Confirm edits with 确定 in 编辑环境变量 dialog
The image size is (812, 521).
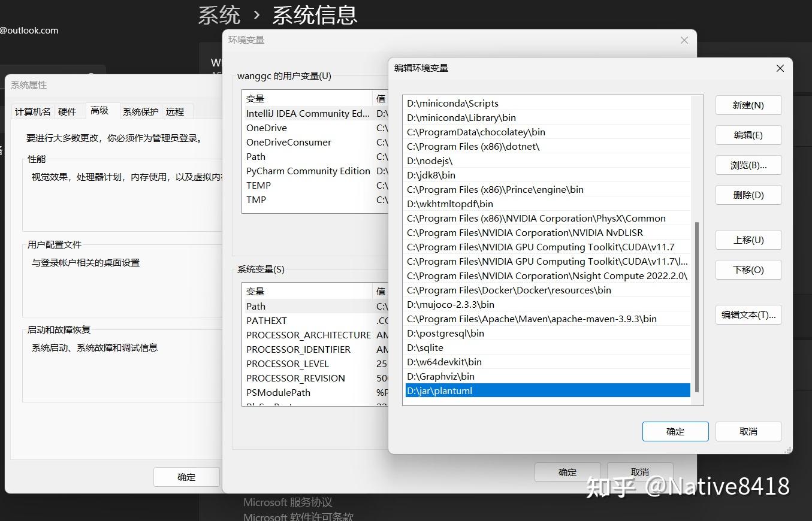[x=675, y=431]
